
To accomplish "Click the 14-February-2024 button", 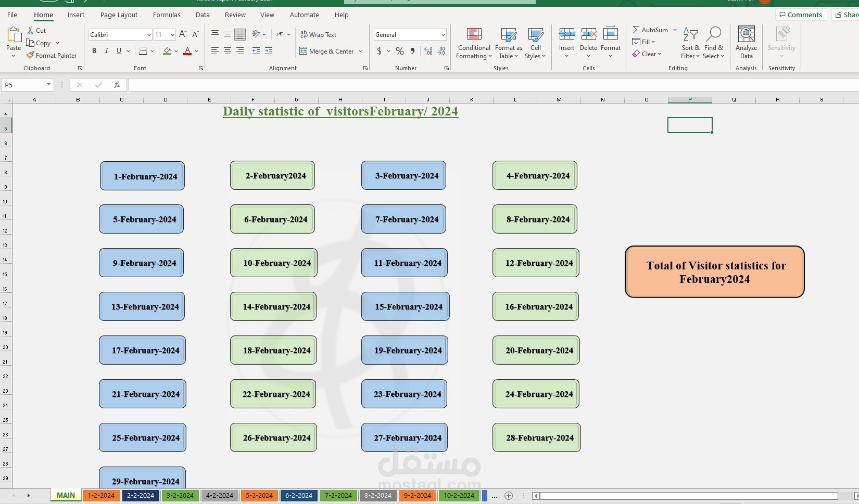I will (x=273, y=307).
